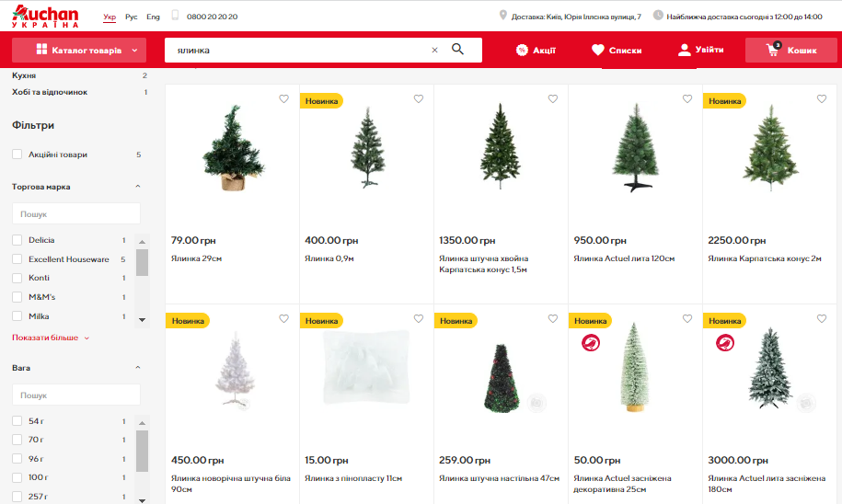This screenshot has width=842, height=504.
Task: Enable Акційні товари filter checkbox
Action: pos(17,155)
